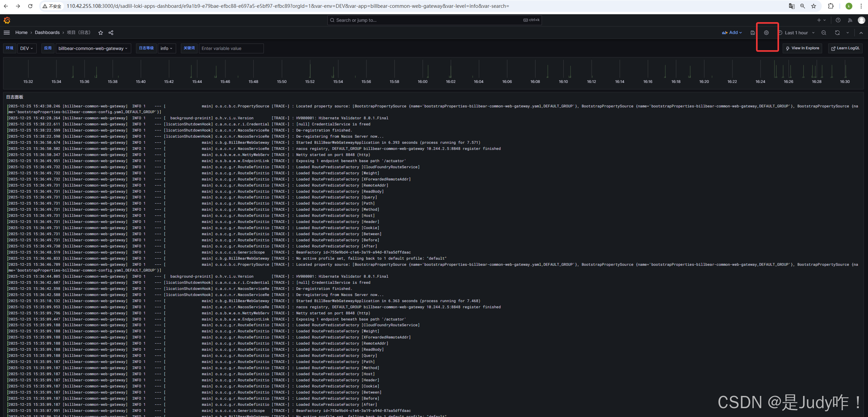Image resolution: width=868 pixels, height=417 pixels.
Task: Open the DEV environment dropdown
Action: (x=27, y=48)
